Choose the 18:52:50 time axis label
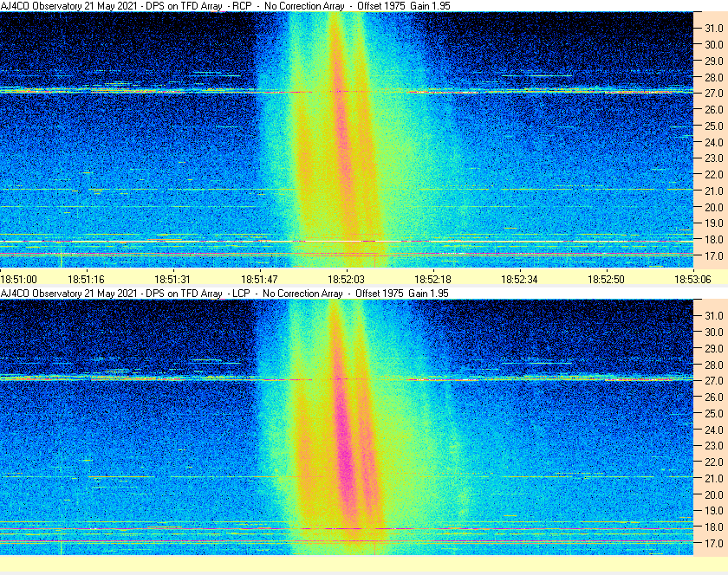The height and width of the screenshot is (575, 728). pos(607,280)
